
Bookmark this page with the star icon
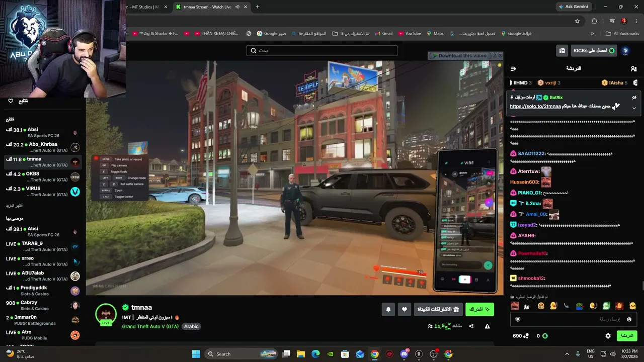(x=577, y=21)
